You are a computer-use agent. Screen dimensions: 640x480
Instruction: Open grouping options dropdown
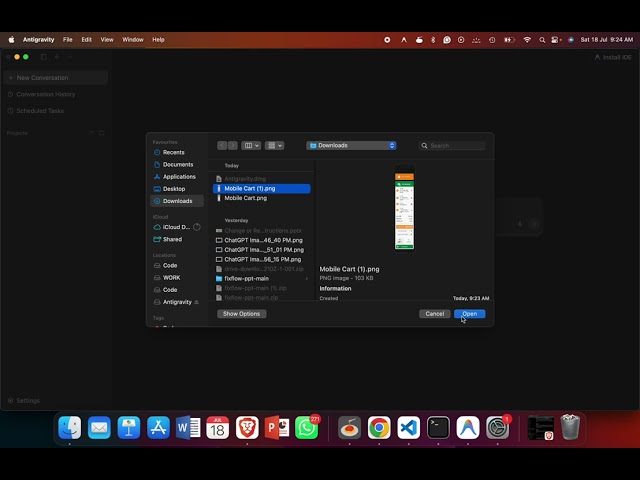tap(274, 145)
